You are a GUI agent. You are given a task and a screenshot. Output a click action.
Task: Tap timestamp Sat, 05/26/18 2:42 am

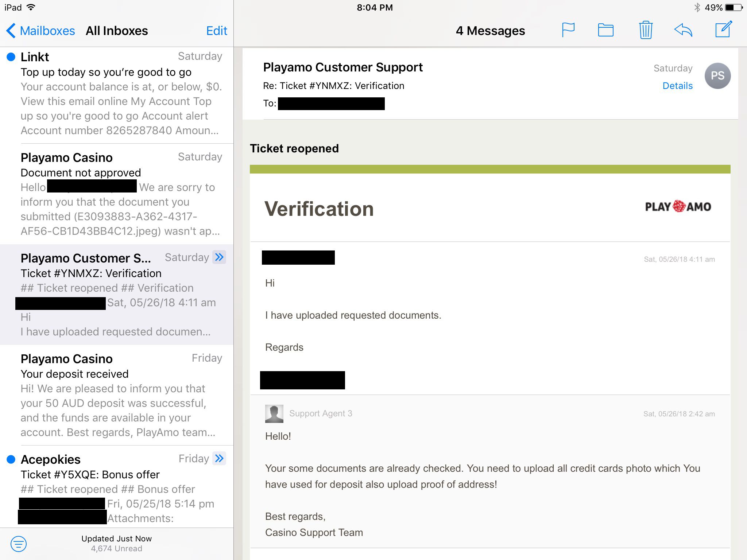tap(679, 414)
